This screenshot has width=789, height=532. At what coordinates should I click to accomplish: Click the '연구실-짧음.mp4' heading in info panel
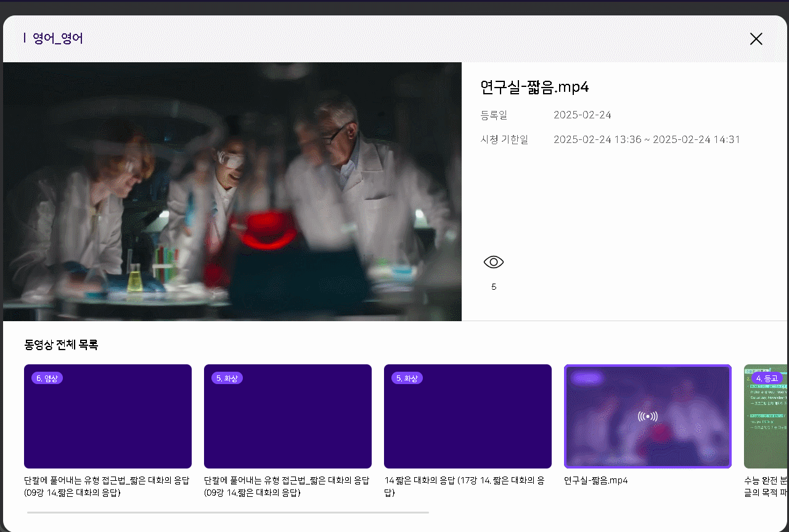tap(534, 87)
